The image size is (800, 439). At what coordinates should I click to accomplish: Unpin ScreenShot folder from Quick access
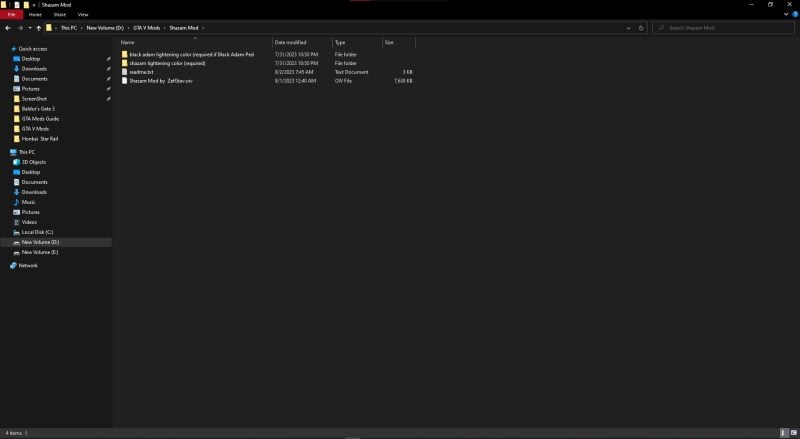click(x=108, y=99)
